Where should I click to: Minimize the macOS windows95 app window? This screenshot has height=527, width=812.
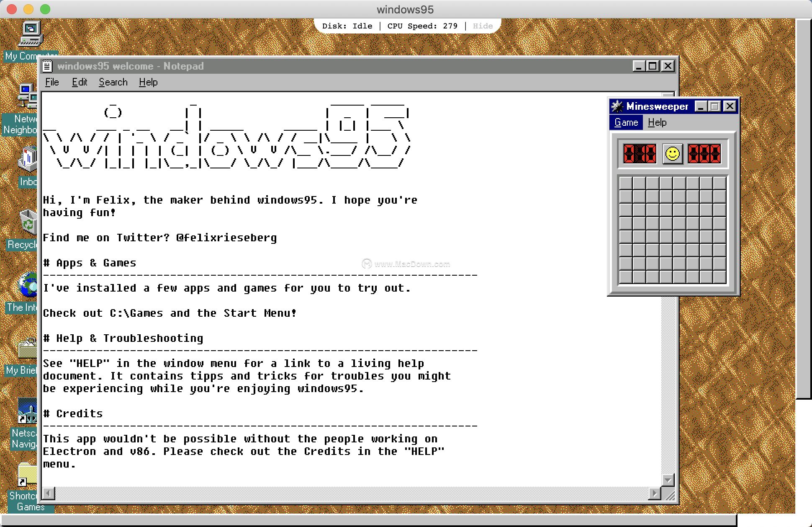tap(28, 9)
